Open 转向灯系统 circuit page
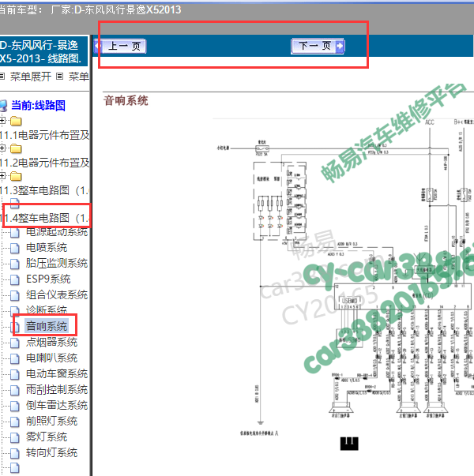The height and width of the screenshot is (476, 474). pos(51,452)
